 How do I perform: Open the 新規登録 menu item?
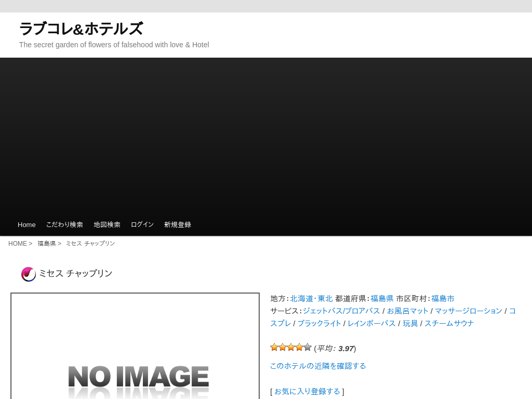(x=178, y=224)
